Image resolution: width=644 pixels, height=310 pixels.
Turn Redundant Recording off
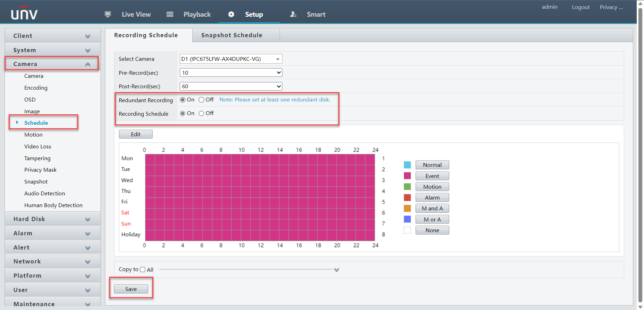[x=201, y=100]
